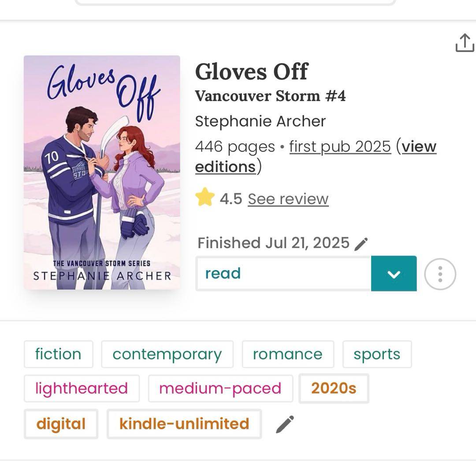
Task: Click the pencil icon beside finished date
Action: point(361,244)
